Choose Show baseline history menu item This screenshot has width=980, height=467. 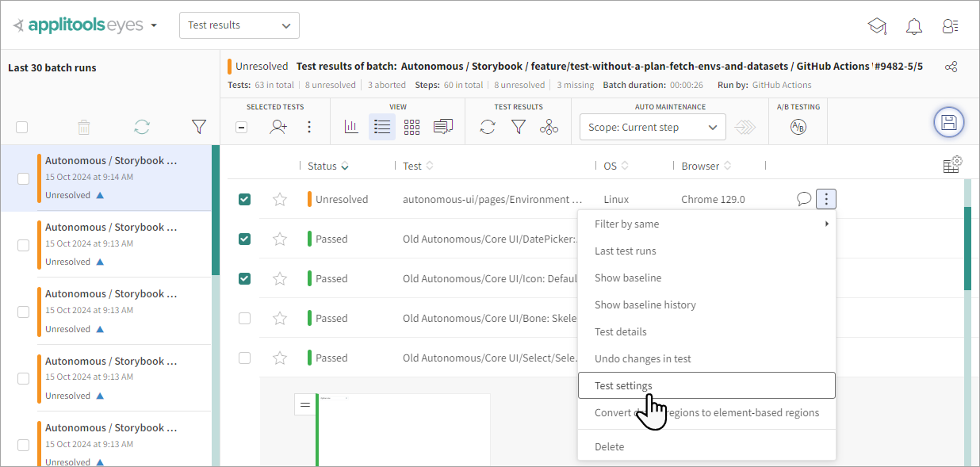click(645, 305)
